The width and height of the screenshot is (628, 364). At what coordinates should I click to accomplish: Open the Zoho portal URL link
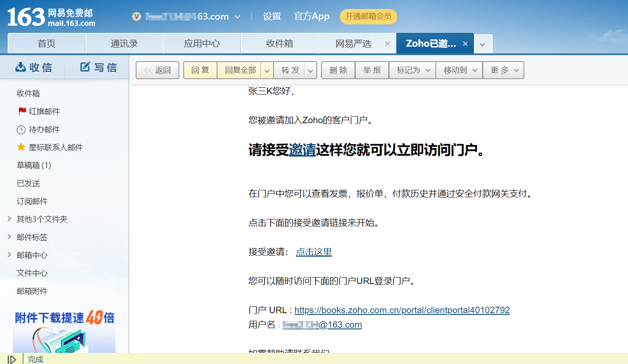coord(402,310)
